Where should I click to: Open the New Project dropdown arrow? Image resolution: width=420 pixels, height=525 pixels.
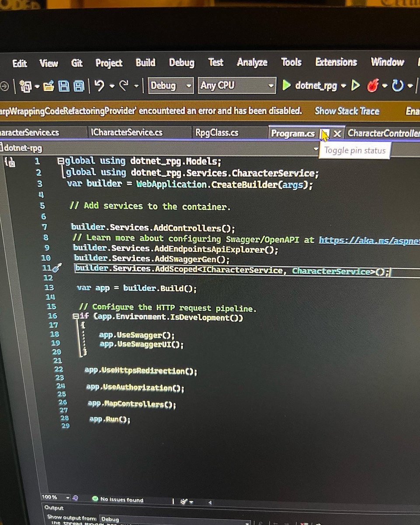click(38, 86)
